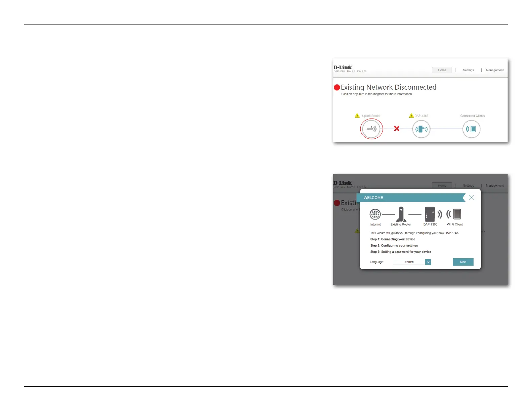
Task: Click the Internet globe icon in the wizard
Action: [375, 214]
